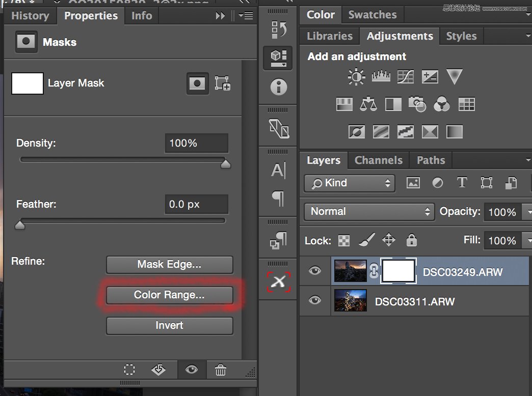Open the Kind filter dropdown
Viewport: 532px width, 396px height.
coord(350,183)
